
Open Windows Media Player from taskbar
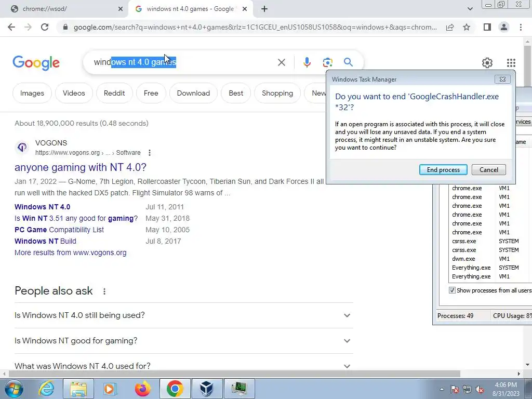point(110,389)
